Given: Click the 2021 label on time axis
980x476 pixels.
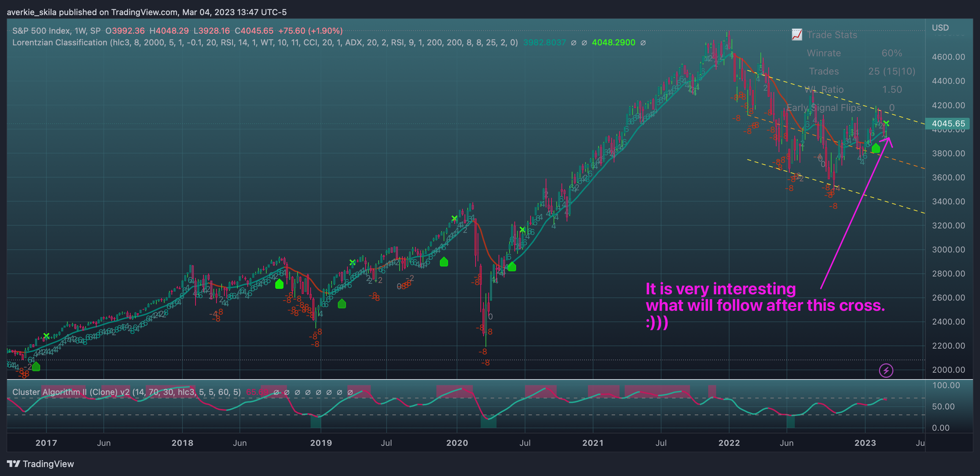Looking at the screenshot, I should (x=593, y=443).
